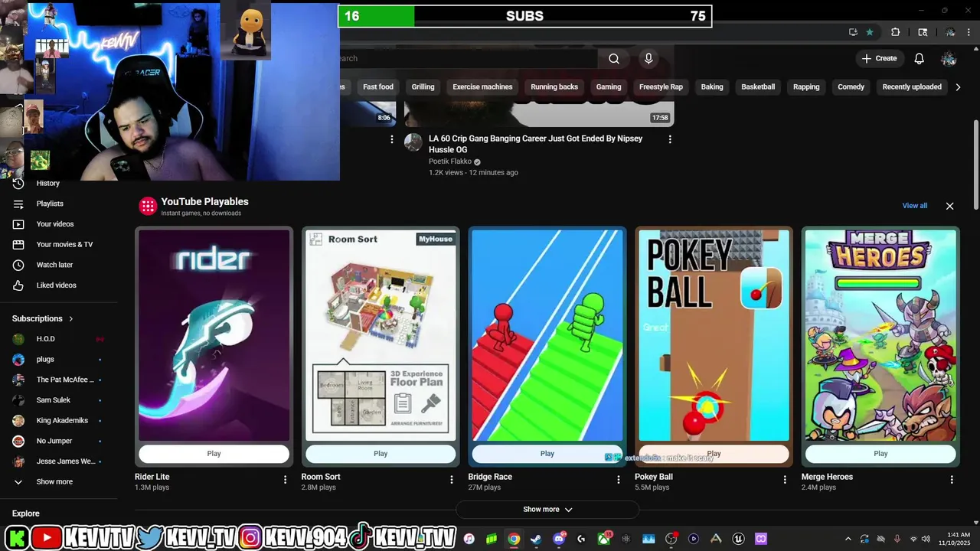This screenshot has width=980, height=551.
Task: Click the Chrome taskbar icon
Action: pos(514,539)
